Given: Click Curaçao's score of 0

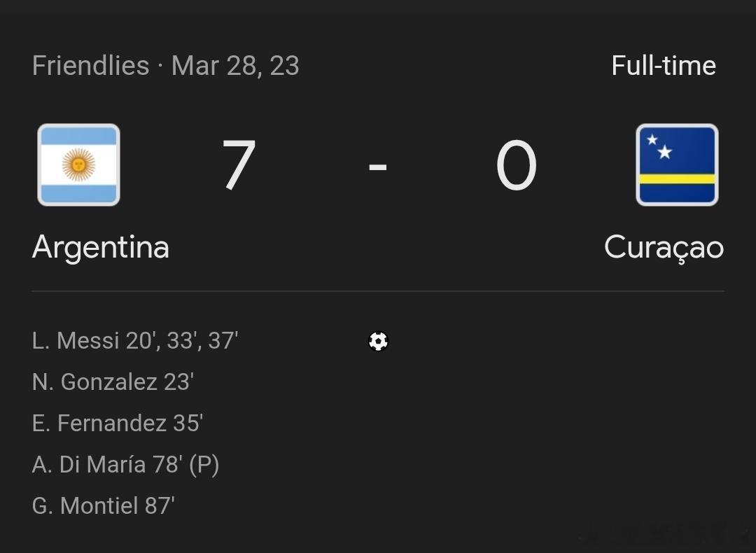Looking at the screenshot, I should (517, 166).
